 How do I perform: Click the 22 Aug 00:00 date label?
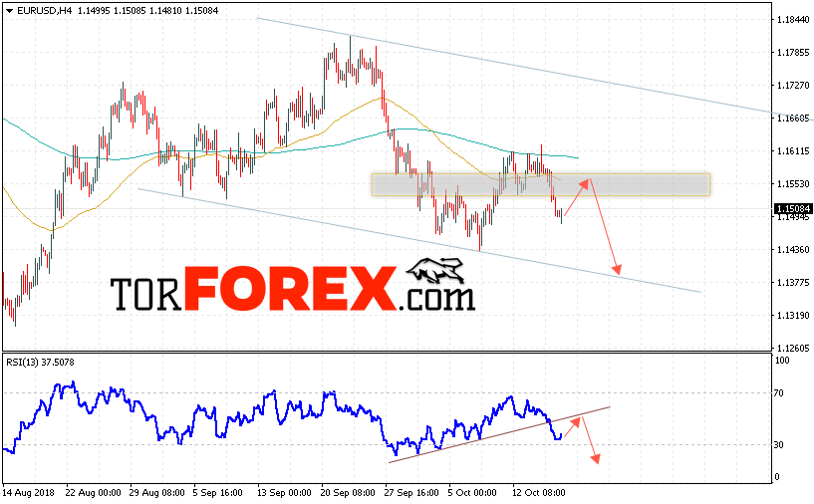tap(93, 493)
